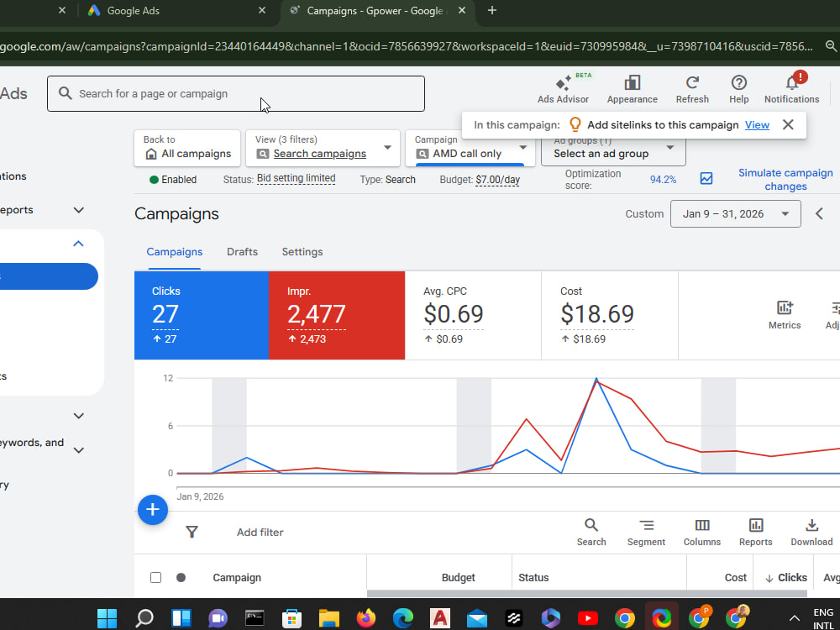Screen dimensions: 840x630
Task: Click the View link for sitelinks suggestion
Action: pyautogui.click(x=757, y=125)
